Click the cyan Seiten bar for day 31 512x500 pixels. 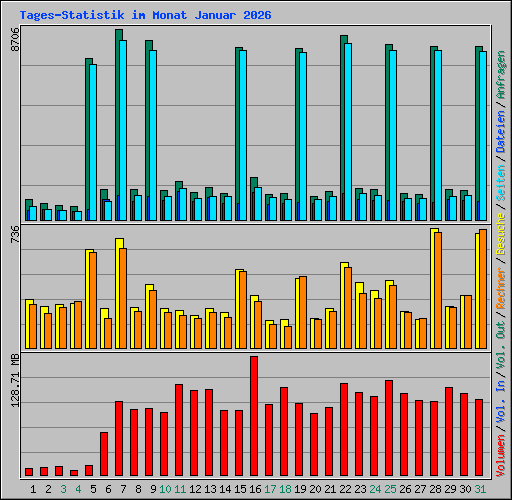[x=483, y=136]
